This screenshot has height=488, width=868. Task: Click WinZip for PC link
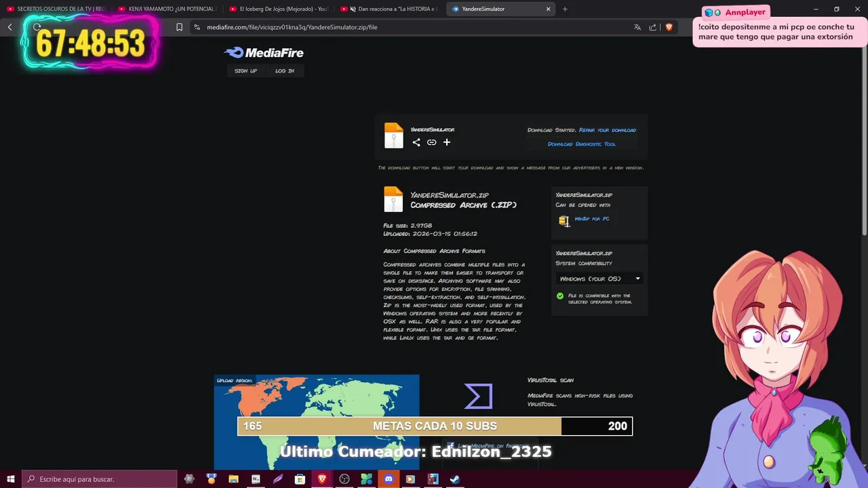pos(592,219)
